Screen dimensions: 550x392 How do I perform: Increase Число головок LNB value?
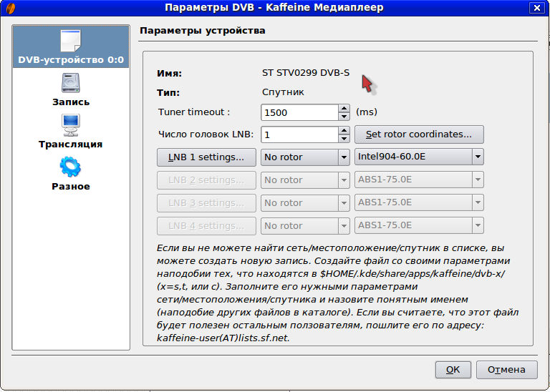[x=344, y=130]
